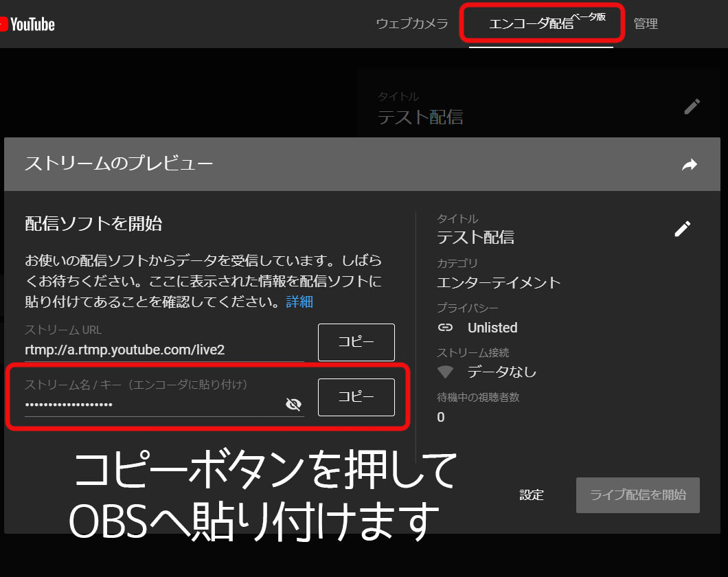Copy the ストリーム名/キー

point(356,397)
